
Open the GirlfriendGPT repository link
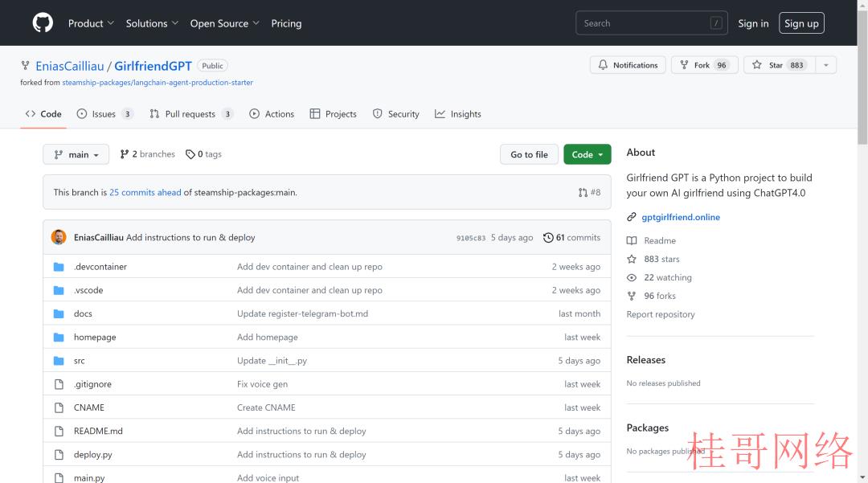tap(153, 67)
